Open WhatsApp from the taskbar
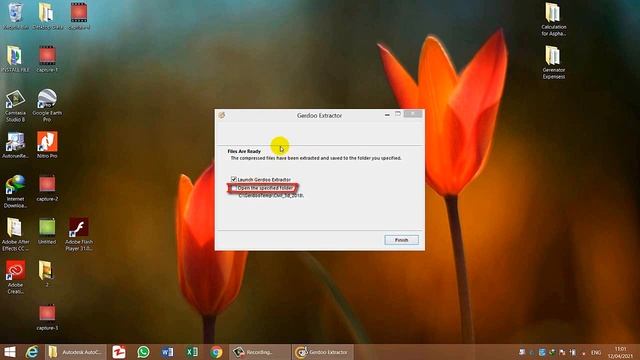 coord(143,352)
